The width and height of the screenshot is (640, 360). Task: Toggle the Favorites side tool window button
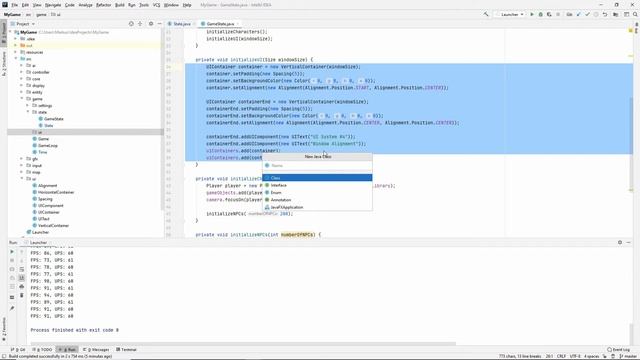(x=4, y=330)
